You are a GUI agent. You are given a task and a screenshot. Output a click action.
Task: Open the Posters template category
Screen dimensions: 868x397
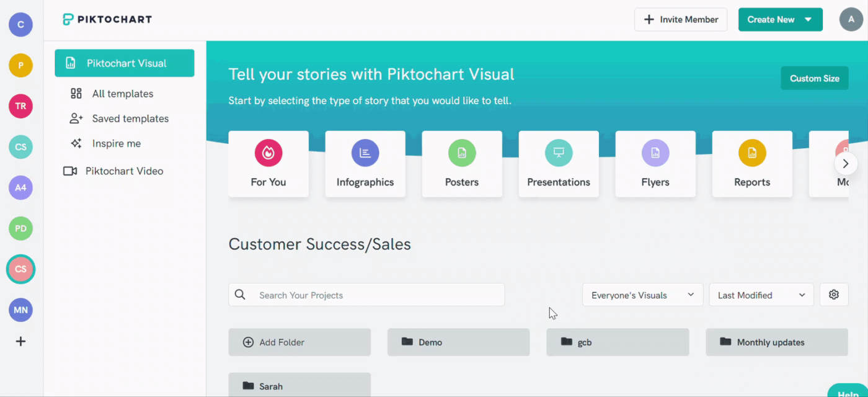coord(462,164)
